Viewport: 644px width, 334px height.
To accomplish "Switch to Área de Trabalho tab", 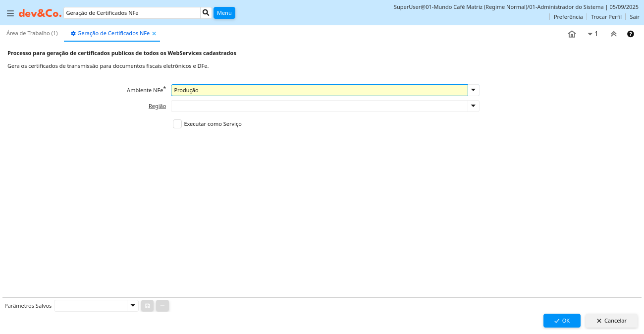I will (x=32, y=33).
